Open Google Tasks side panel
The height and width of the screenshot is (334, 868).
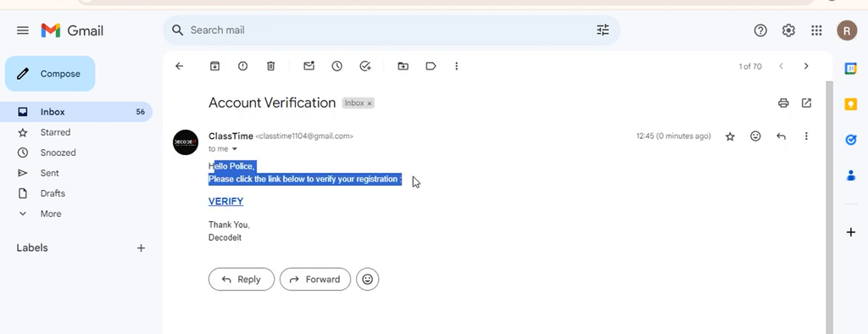(x=851, y=140)
